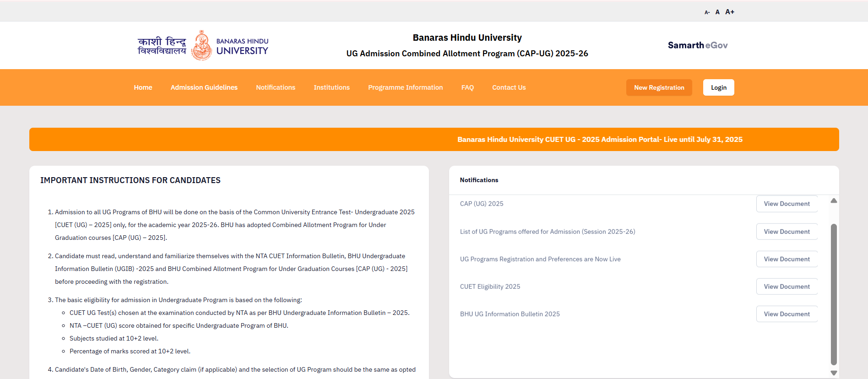This screenshot has width=868, height=379.
Task: Go to the Notifications menu item
Action: point(276,87)
